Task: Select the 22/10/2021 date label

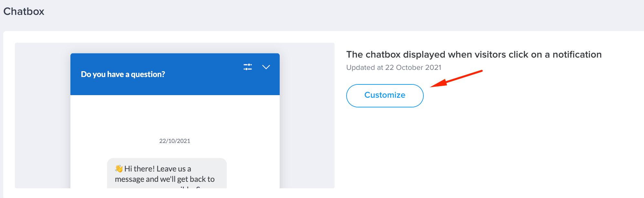Action: coord(175,141)
